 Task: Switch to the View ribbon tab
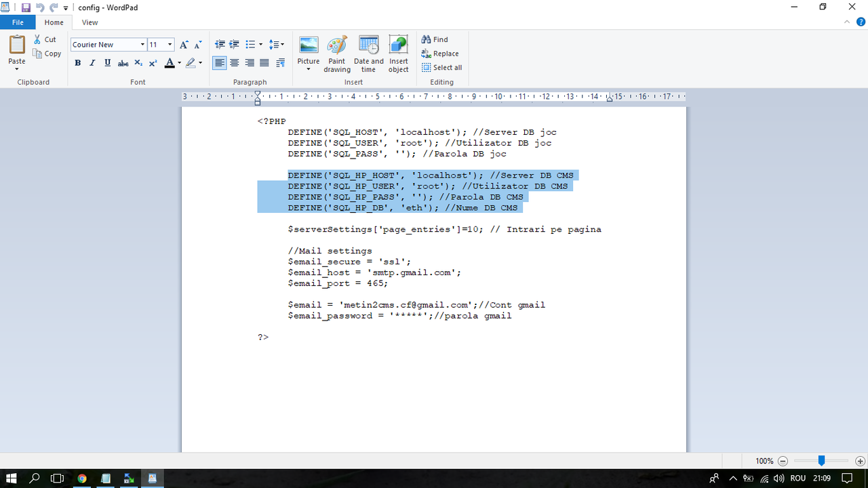[90, 22]
